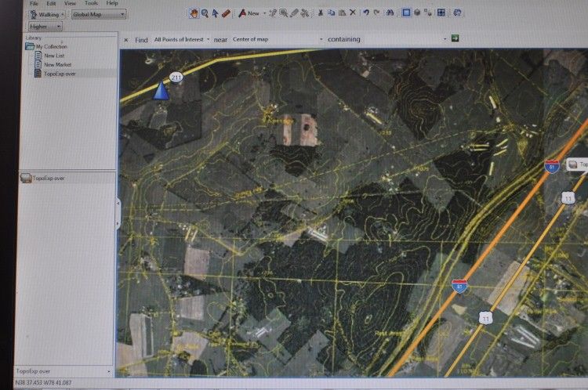Open the Global Map dropdown
This screenshot has height=390, width=588.
click(98, 14)
